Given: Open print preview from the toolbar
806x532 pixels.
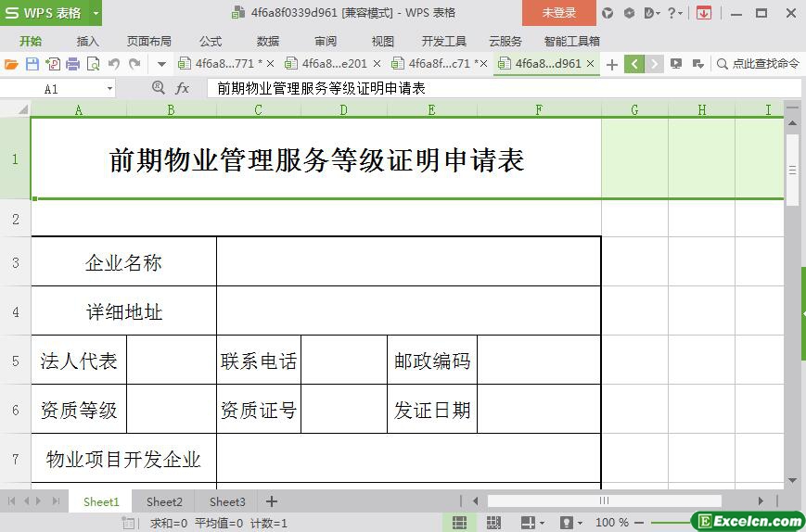Looking at the screenshot, I should coord(93,64).
